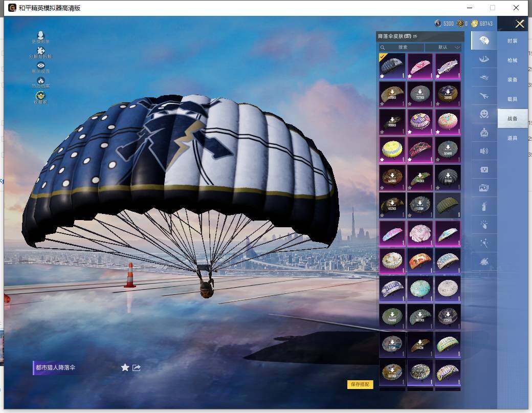Image resolution: width=532 pixels, height=413 pixels.
Task: Select the drone category icon
Action: point(484,77)
